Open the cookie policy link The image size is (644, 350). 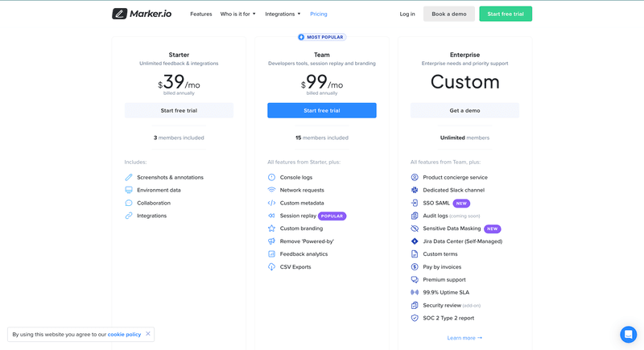point(124,334)
